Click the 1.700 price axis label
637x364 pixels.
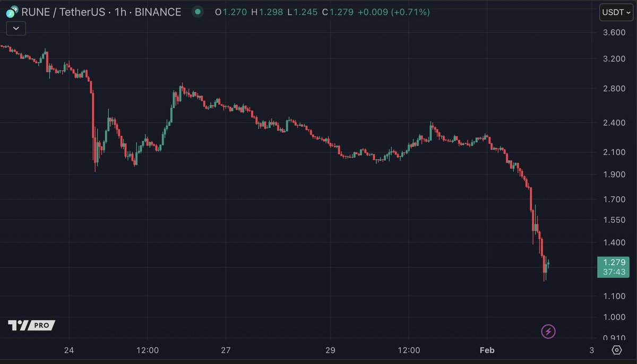[615, 200]
